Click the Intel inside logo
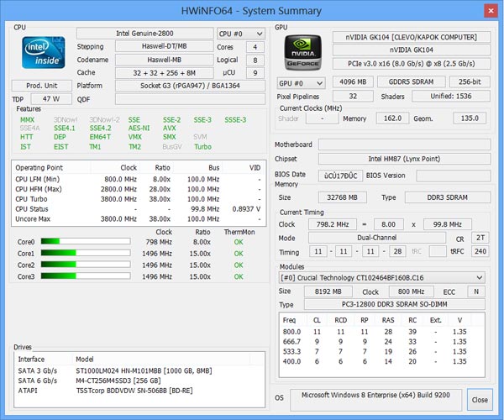The height and width of the screenshot is (420, 504). pos(44,52)
